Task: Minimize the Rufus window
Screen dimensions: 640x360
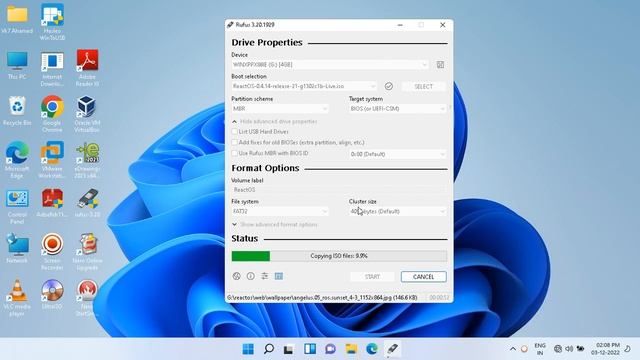Action: click(400, 25)
